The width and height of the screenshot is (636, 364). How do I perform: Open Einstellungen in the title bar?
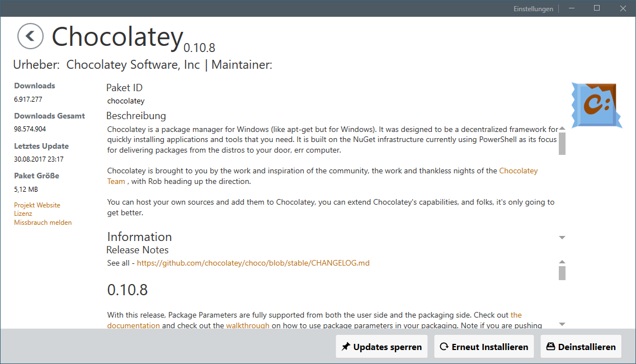[533, 8]
